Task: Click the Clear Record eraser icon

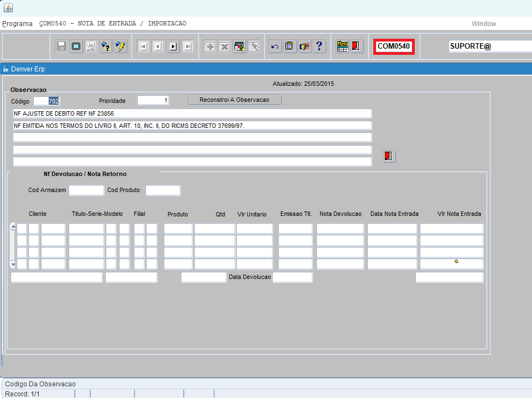Action: pyautogui.click(x=239, y=46)
